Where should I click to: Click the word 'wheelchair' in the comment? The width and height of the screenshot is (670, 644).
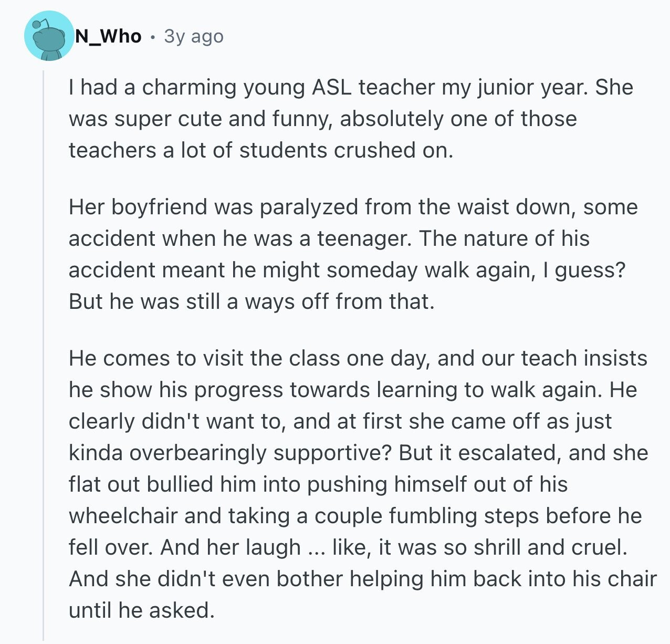point(123,516)
